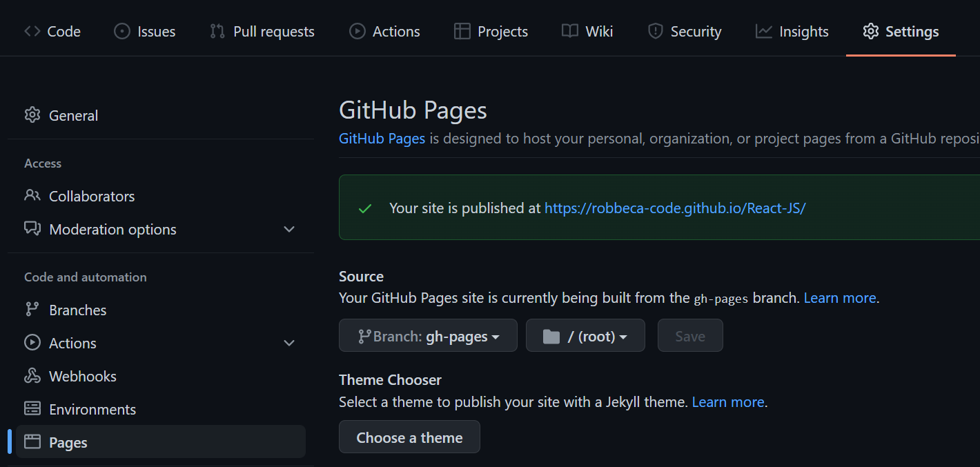
Task: Click the GitHub Pages description link
Action: (x=382, y=138)
